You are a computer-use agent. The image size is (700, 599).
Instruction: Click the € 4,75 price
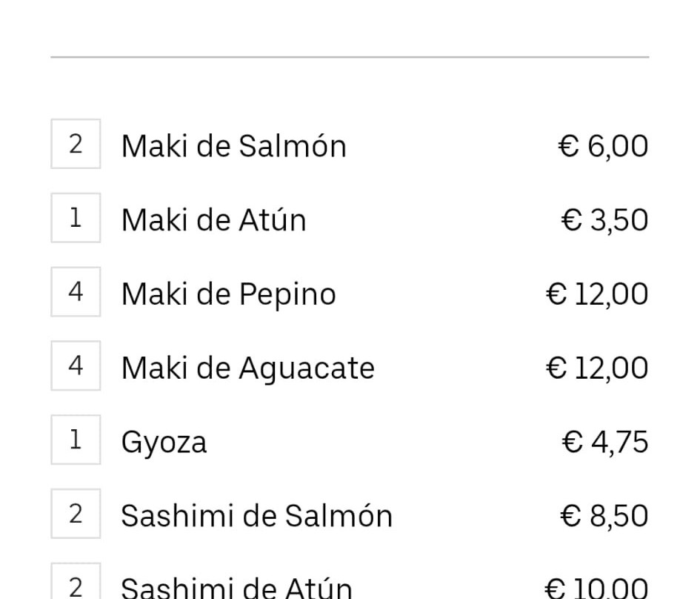pos(604,443)
